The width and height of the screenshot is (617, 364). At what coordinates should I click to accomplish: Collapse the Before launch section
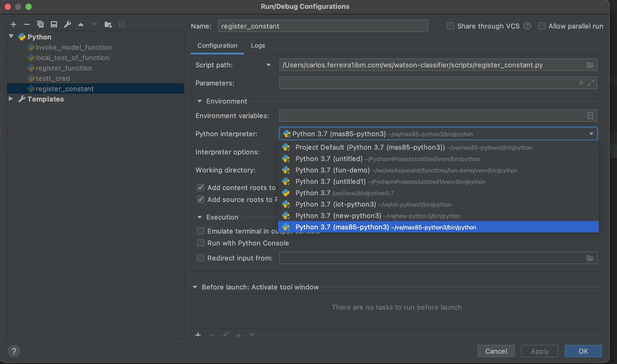195,287
